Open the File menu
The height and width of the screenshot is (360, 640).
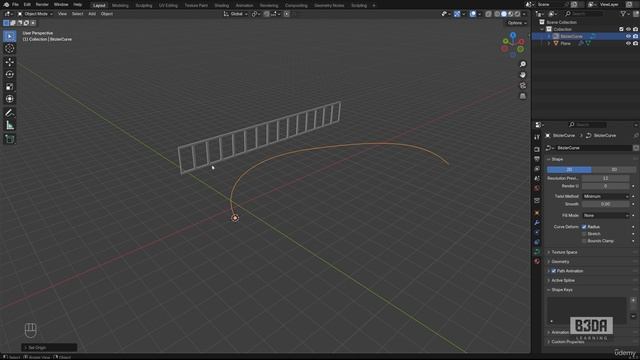[15, 4]
